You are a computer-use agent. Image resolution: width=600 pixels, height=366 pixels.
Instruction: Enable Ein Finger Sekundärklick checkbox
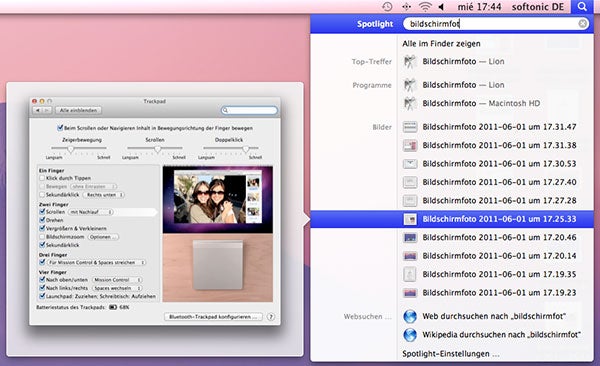click(42, 195)
